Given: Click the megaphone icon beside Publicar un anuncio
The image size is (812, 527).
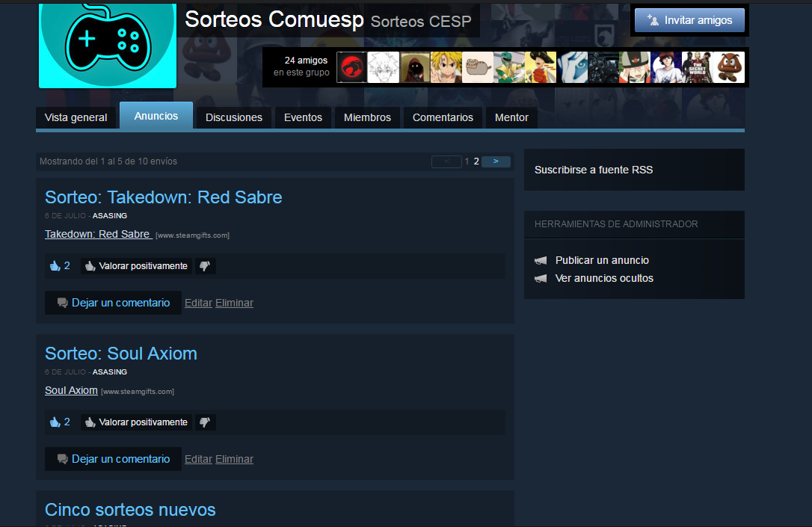Looking at the screenshot, I should 541,260.
